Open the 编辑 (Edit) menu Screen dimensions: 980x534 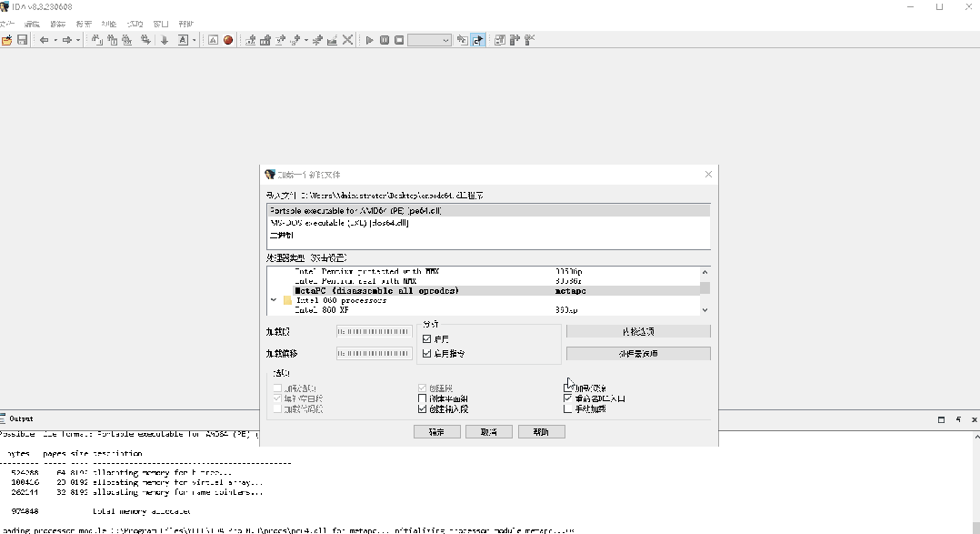[x=32, y=24]
